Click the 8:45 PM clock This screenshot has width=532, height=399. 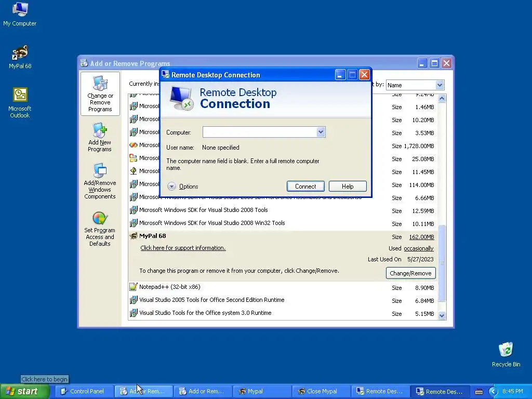point(513,392)
